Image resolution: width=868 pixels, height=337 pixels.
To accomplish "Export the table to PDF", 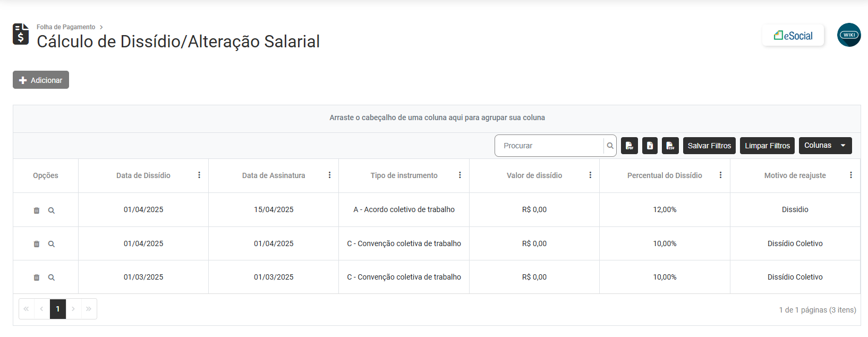I will click(x=629, y=146).
